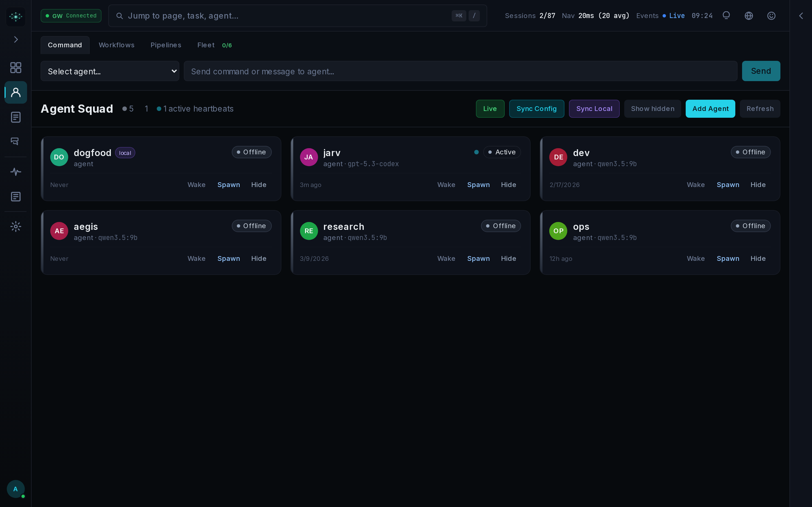812x507 pixels.
Task: Click the DO avatar circle for dogfood
Action: 59,157
